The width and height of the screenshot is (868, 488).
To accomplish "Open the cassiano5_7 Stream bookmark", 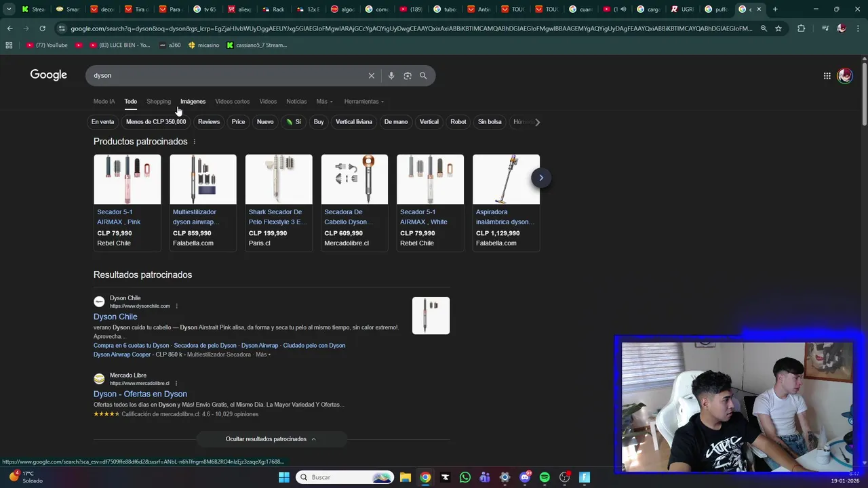I will (x=256, y=45).
